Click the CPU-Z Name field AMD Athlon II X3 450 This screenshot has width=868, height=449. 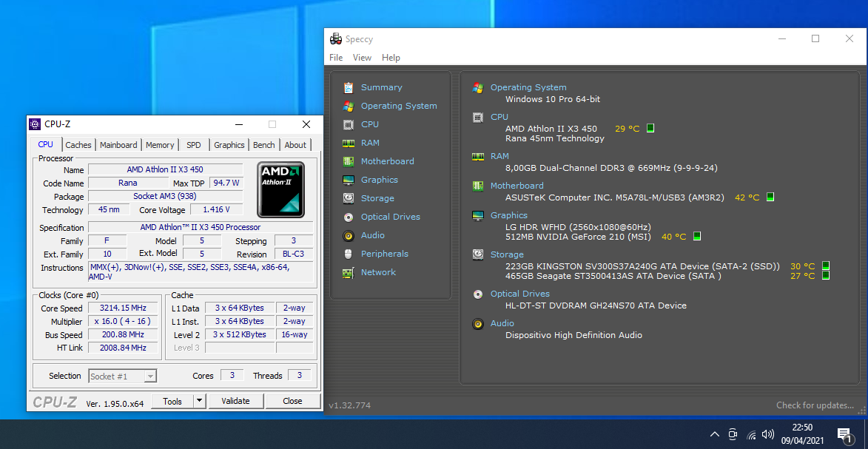166,169
